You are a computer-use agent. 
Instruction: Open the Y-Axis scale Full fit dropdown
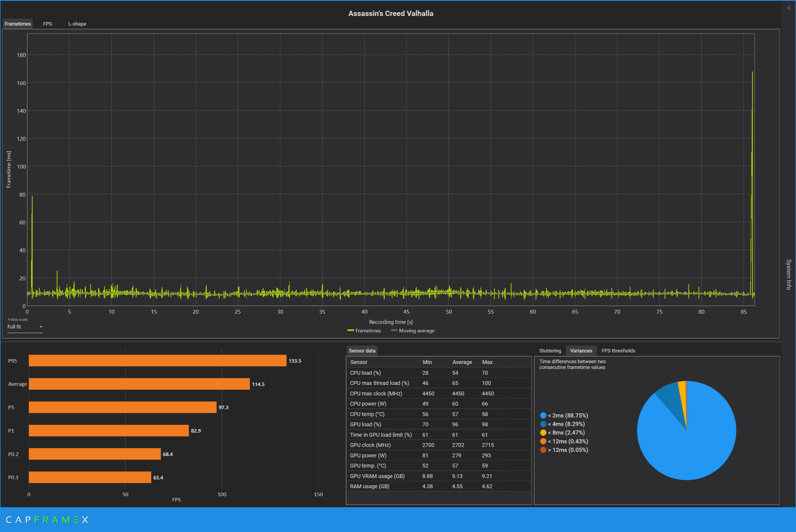click(25, 327)
